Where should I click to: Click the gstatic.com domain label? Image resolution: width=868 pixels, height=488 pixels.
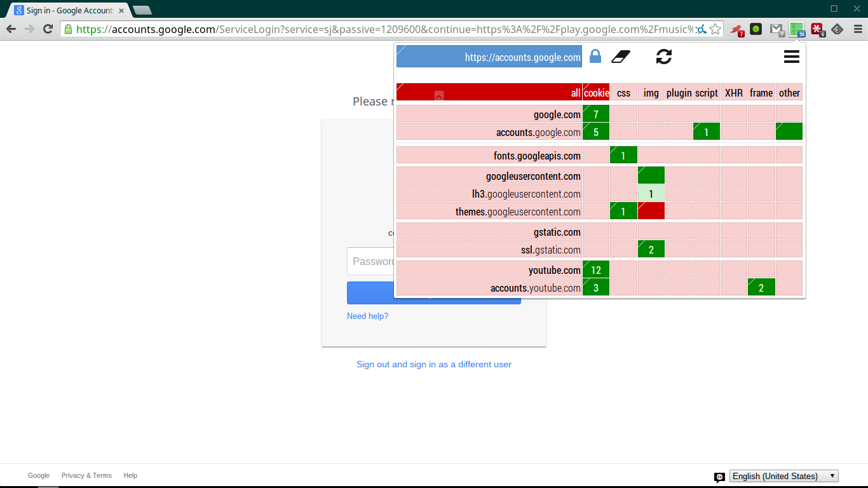[x=489, y=231]
